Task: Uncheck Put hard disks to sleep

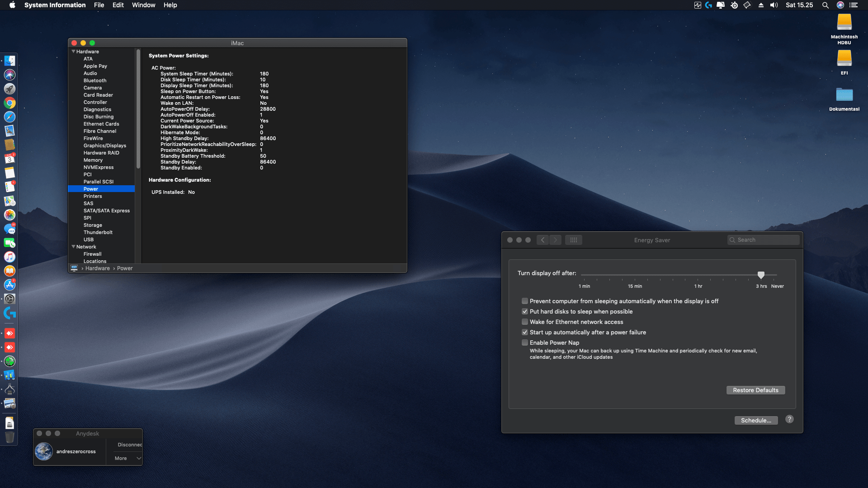Action: click(525, 311)
